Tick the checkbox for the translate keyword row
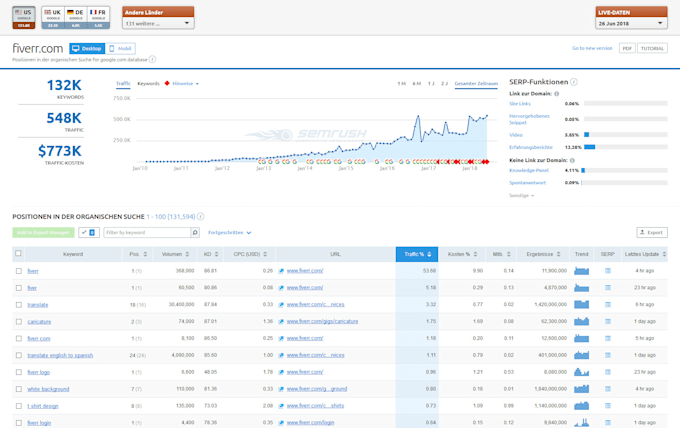The height and width of the screenshot is (428, 680). click(x=18, y=304)
